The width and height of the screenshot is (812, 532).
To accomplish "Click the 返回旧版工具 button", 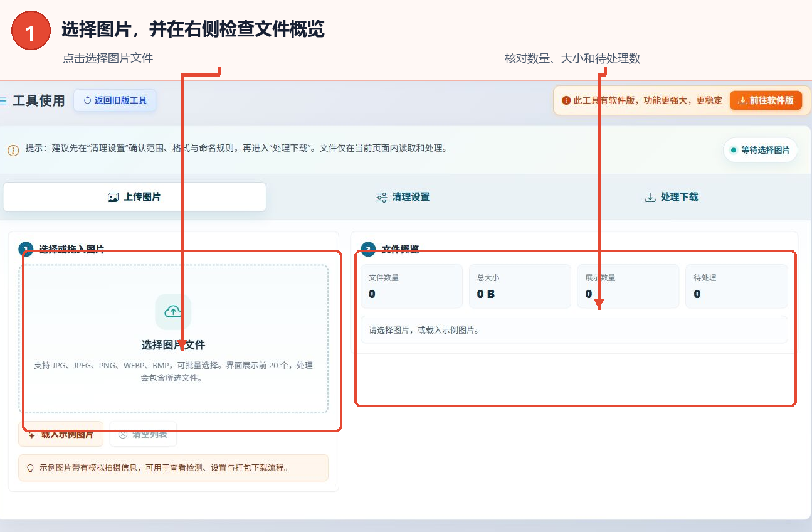I will click(x=115, y=100).
